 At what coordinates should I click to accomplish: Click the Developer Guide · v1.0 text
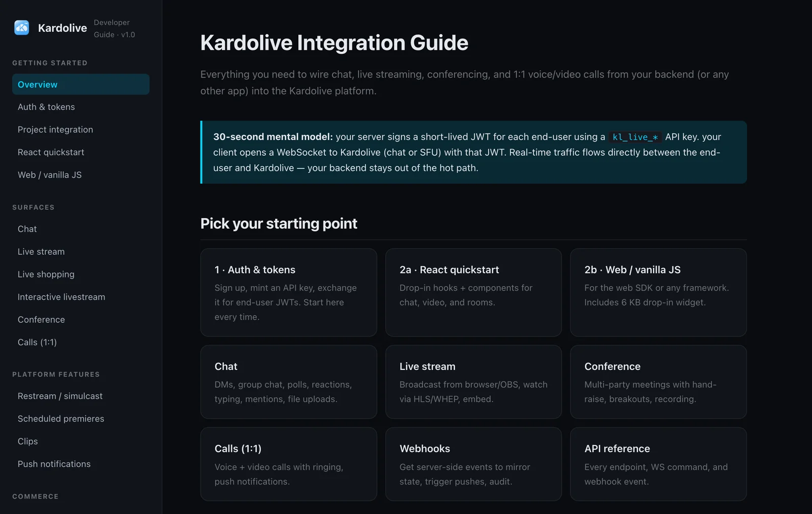tap(114, 28)
